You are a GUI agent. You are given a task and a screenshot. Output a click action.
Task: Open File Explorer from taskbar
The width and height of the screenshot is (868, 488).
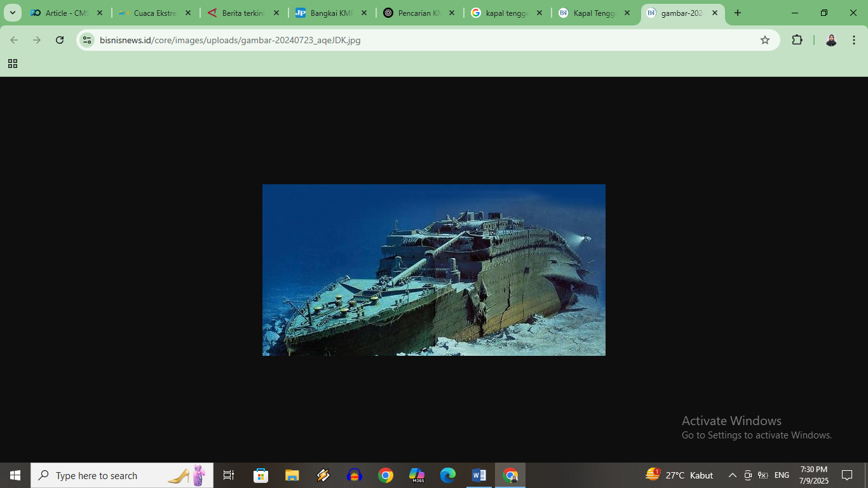click(x=292, y=475)
